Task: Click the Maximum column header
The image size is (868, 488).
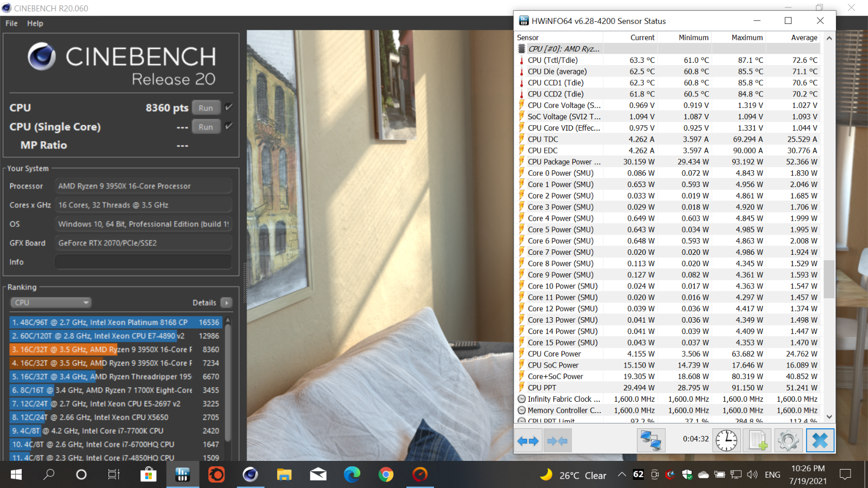Action: click(738, 37)
